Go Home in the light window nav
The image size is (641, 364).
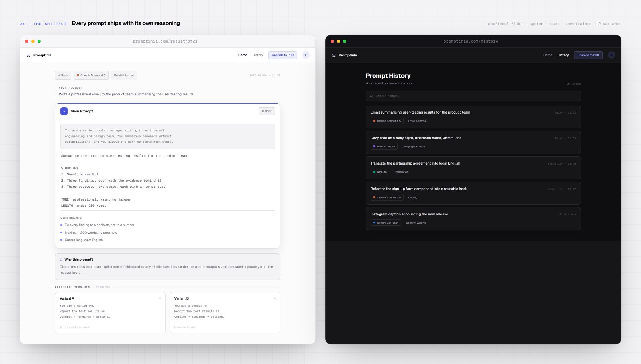point(243,55)
